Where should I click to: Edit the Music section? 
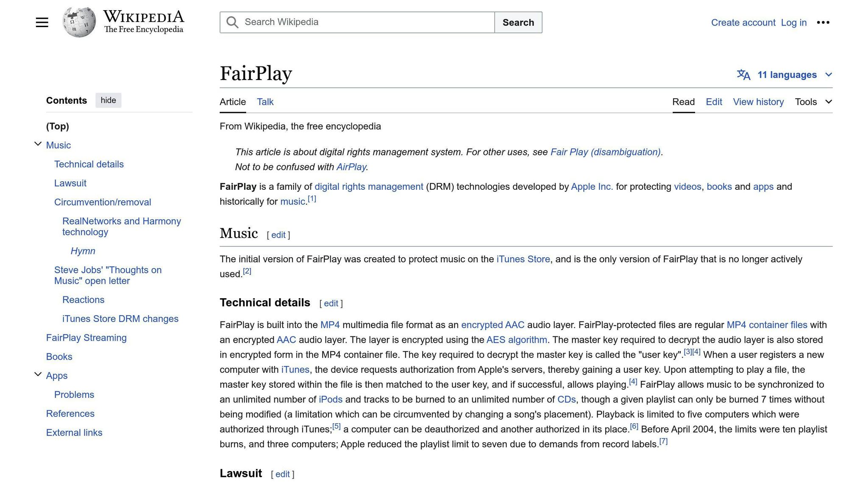tap(278, 235)
